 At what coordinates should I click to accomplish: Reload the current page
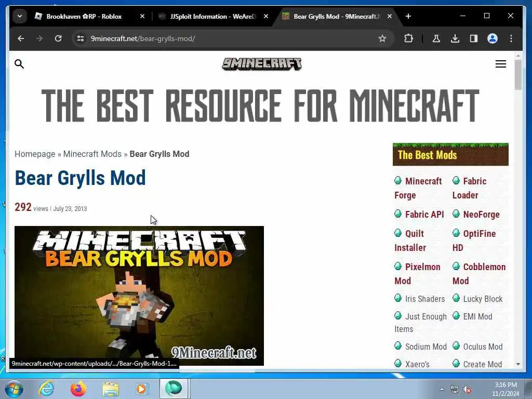pos(58,38)
